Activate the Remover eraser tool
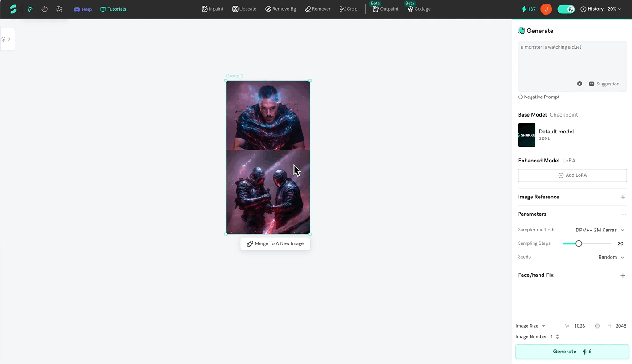 [x=318, y=9]
